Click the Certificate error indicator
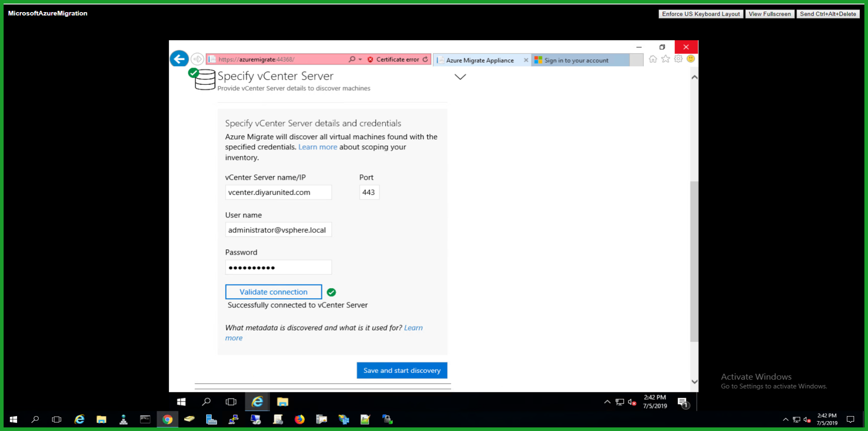The height and width of the screenshot is (431, 868). click(393, 59)
